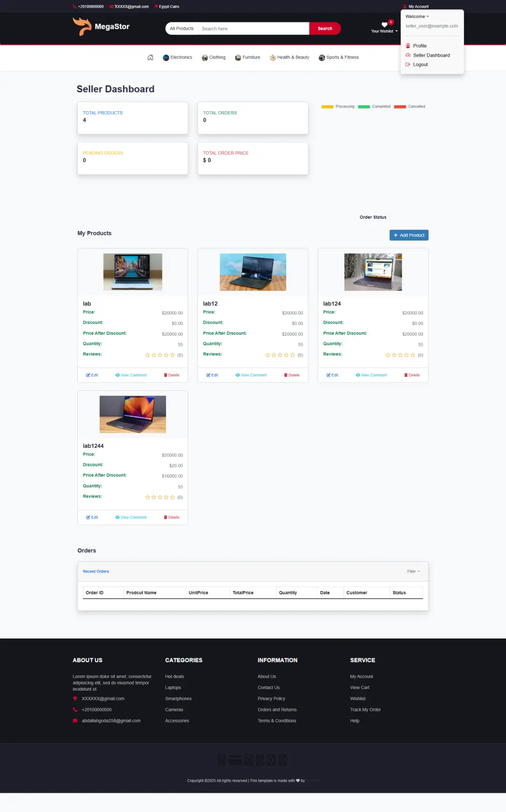Click the eye icon for lab124 comments
The image size is (506, 812).
click(358, 375)
